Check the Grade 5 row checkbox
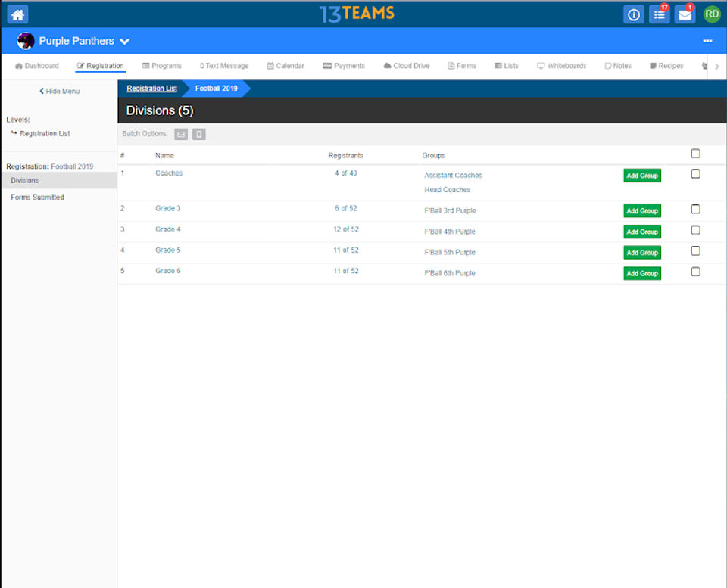Viewport: 727px width, 588px height. pos(695,250)
